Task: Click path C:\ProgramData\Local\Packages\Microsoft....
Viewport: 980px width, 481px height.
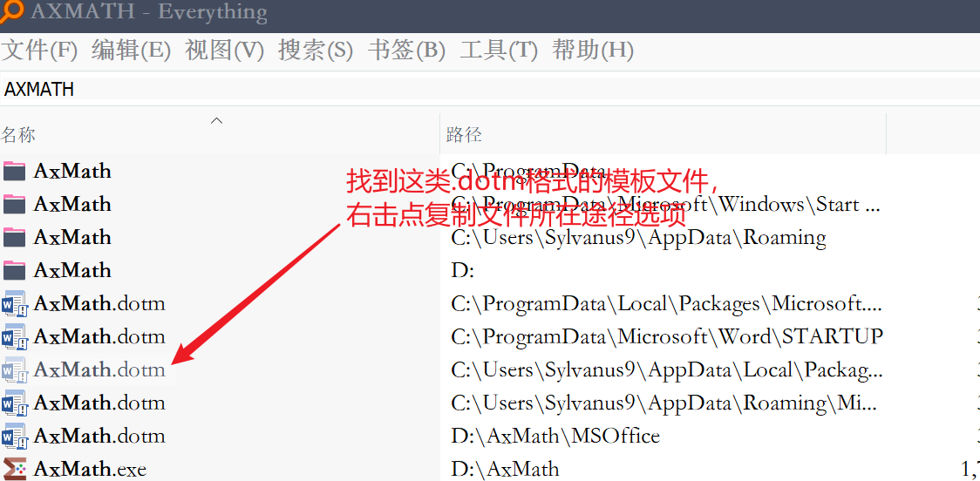Action: (x=666, y=303)
